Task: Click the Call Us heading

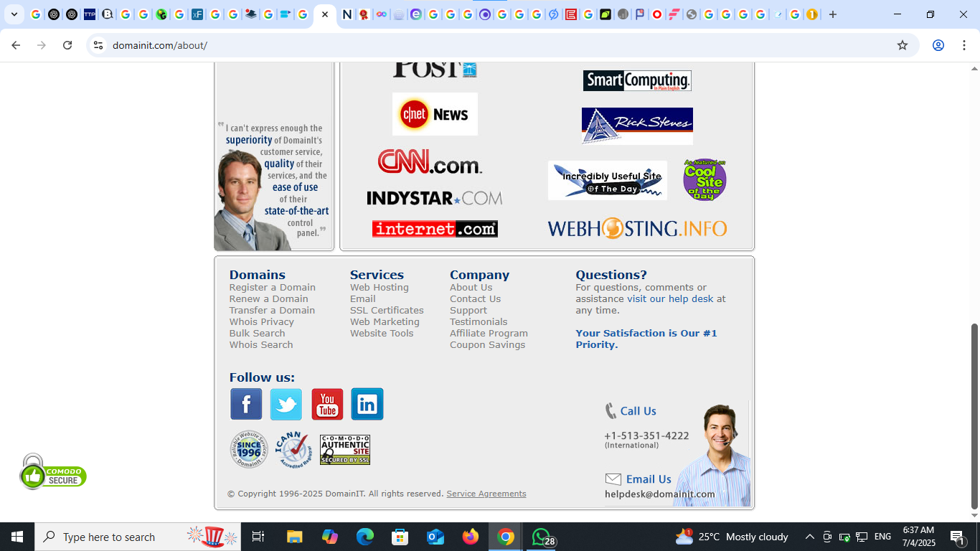Action: [x=638, y=411]
